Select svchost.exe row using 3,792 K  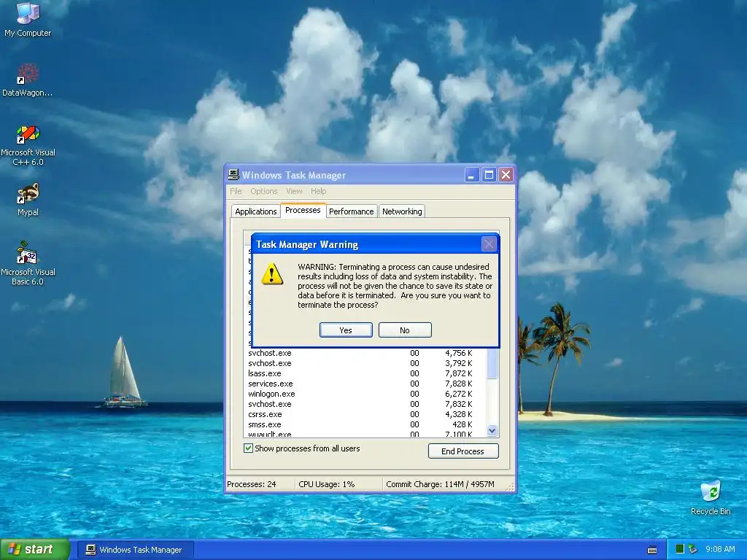coord(366,363)
